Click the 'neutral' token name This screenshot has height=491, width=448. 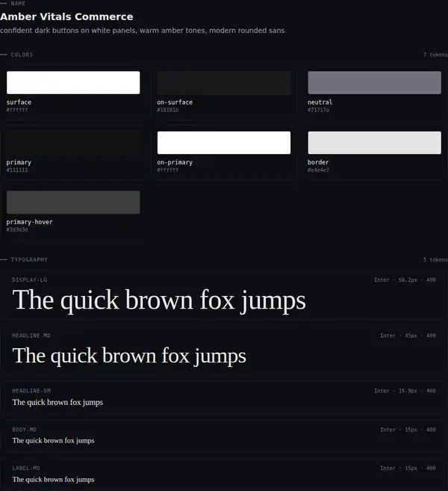[x=320, y=102]
